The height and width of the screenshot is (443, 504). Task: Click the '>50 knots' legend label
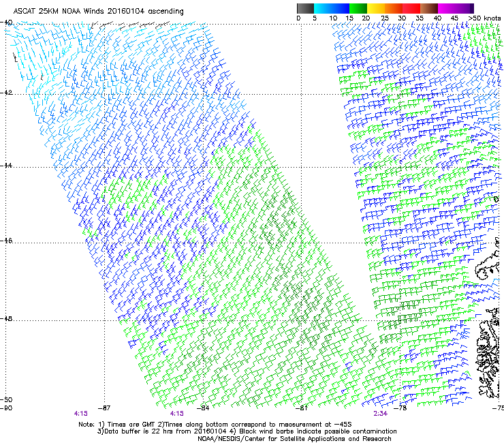pos(484,18)
